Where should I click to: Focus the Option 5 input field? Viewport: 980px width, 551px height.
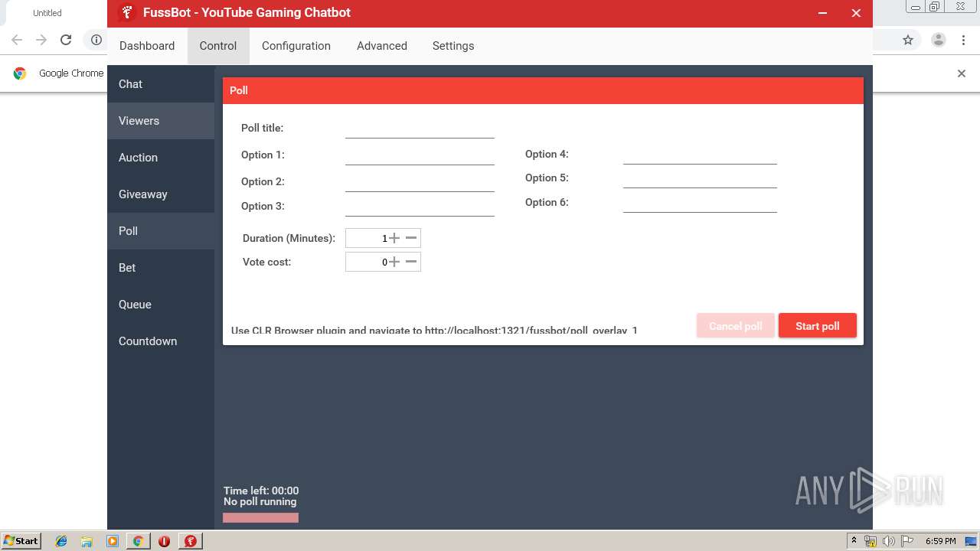coord(700,178)
